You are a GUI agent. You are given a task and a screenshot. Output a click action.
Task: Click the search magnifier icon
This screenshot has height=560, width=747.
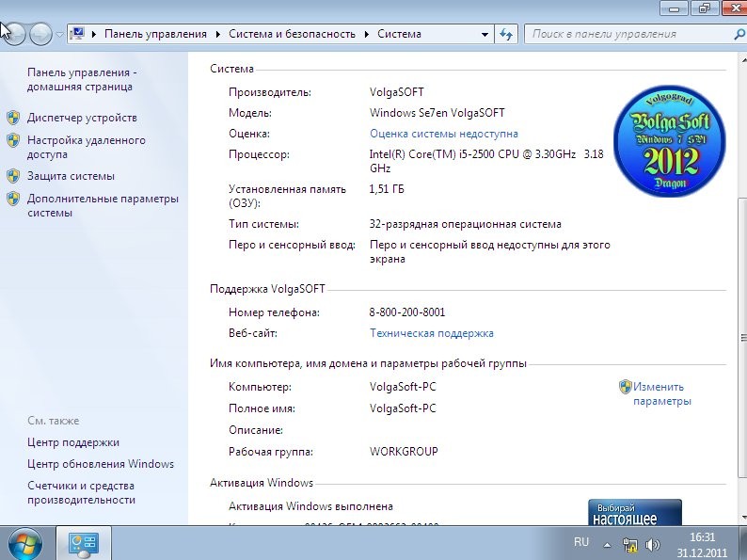click(x=739, y=34)
